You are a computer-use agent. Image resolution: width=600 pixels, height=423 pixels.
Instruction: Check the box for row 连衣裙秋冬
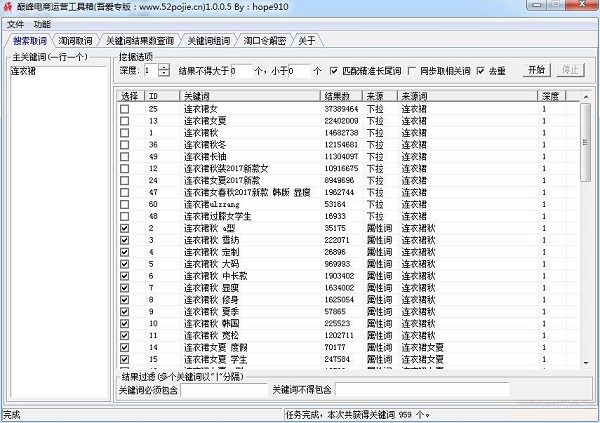(124, 145)
